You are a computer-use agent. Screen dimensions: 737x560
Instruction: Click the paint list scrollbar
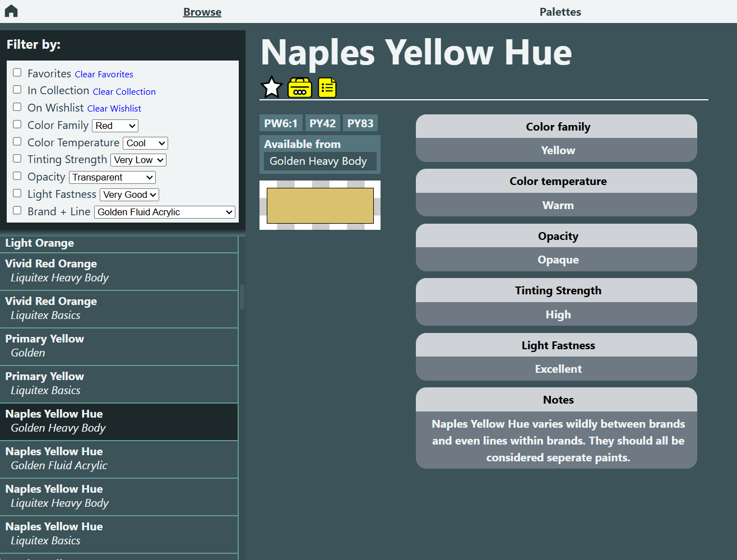pyautogui.click(x=242, y=297)
